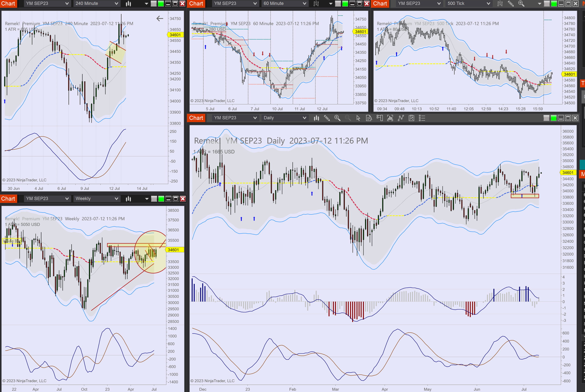The image size is (585, 392).
Task: Click zoom in magnifier on Daily chart
Action: tap(337, 118)
